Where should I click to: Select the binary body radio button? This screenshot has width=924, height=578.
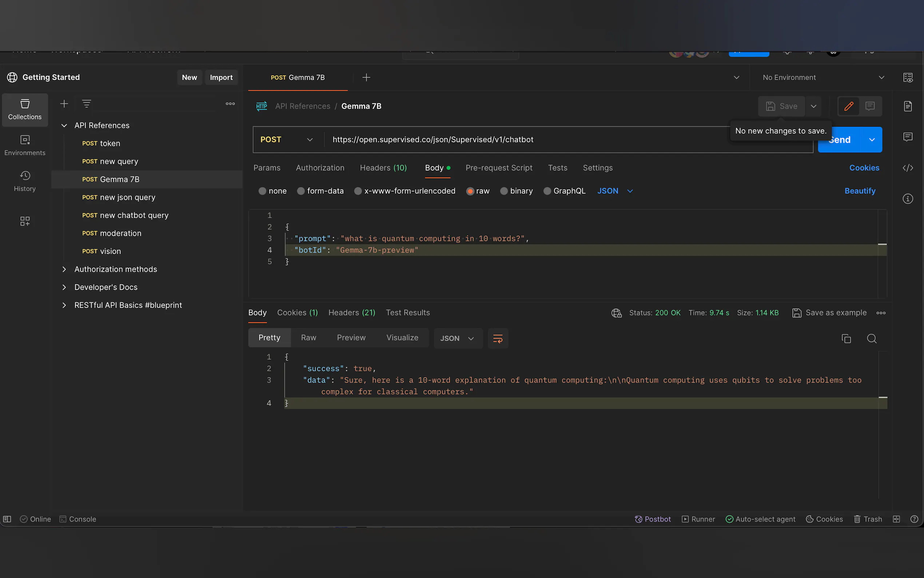pos(504,191)
